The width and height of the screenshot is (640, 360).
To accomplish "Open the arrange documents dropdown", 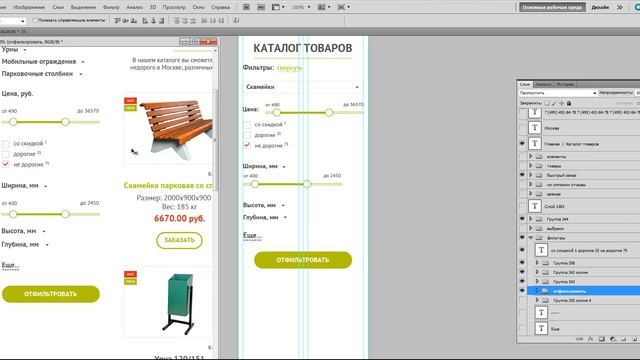I will point(324,7).
